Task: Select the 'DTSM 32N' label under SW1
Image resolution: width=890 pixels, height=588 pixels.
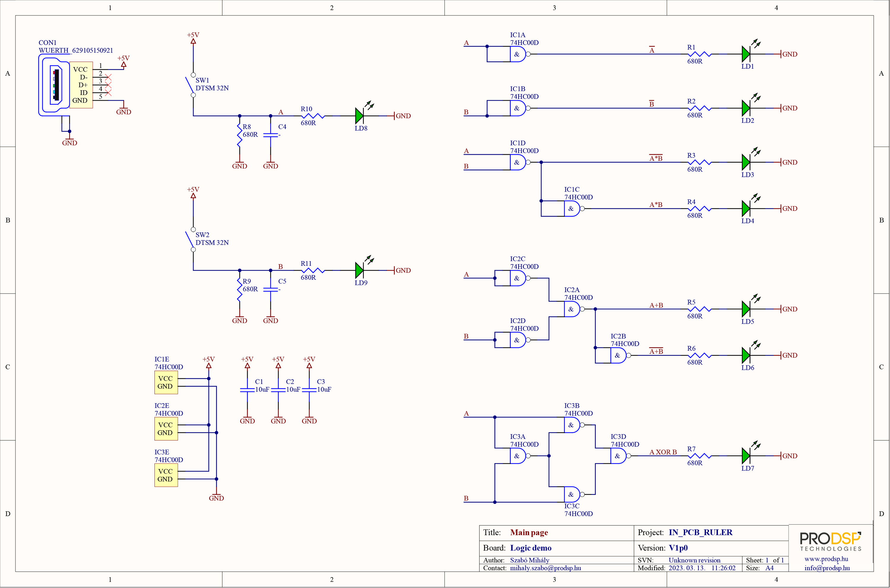Action: click(x=212, y=88)
